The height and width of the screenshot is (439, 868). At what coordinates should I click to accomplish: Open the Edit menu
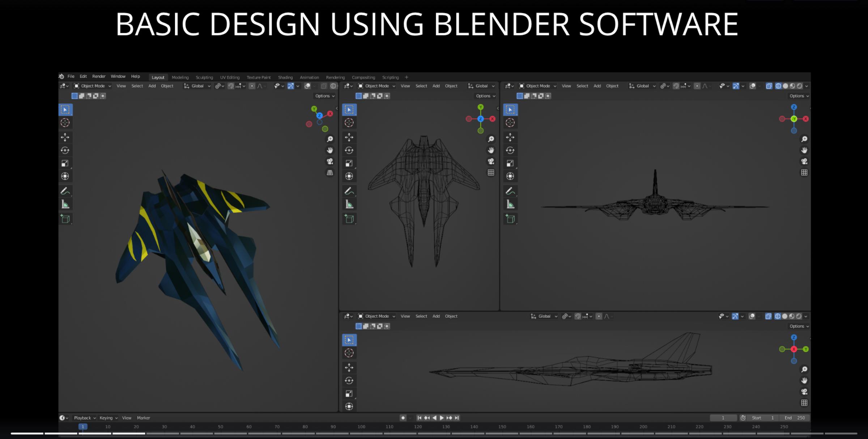coord(83,76)
